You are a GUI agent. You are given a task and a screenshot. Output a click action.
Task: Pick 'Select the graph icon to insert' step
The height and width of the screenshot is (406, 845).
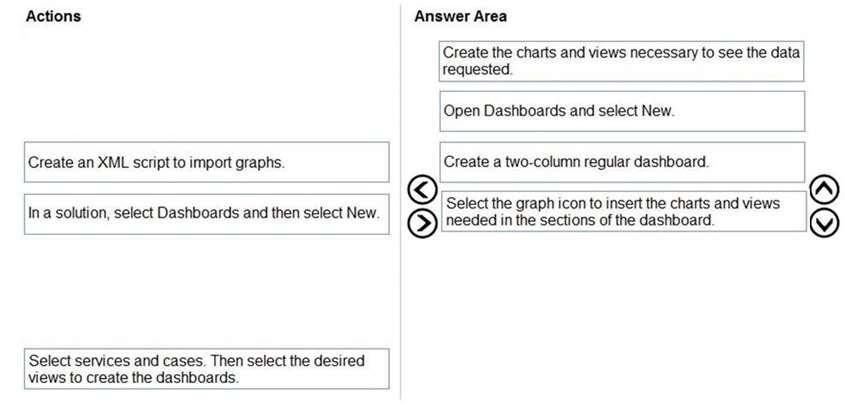(624, 211)
